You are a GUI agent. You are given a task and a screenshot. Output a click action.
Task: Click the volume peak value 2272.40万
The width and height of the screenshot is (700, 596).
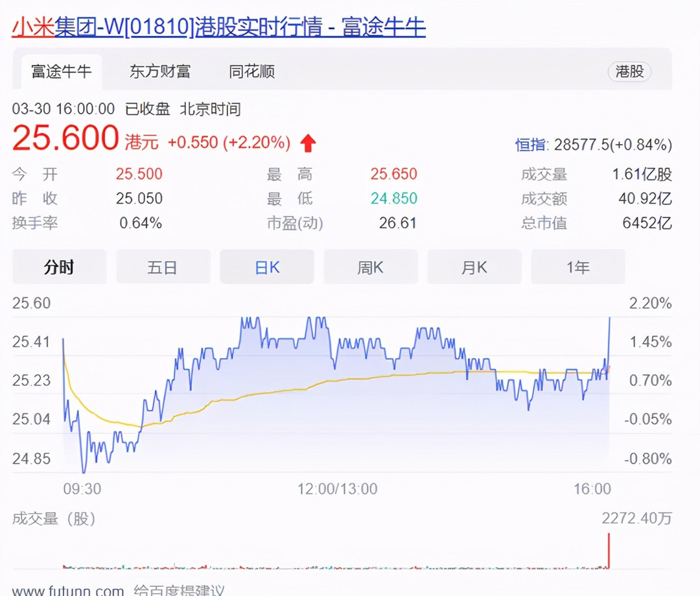(x=637, y=518)
